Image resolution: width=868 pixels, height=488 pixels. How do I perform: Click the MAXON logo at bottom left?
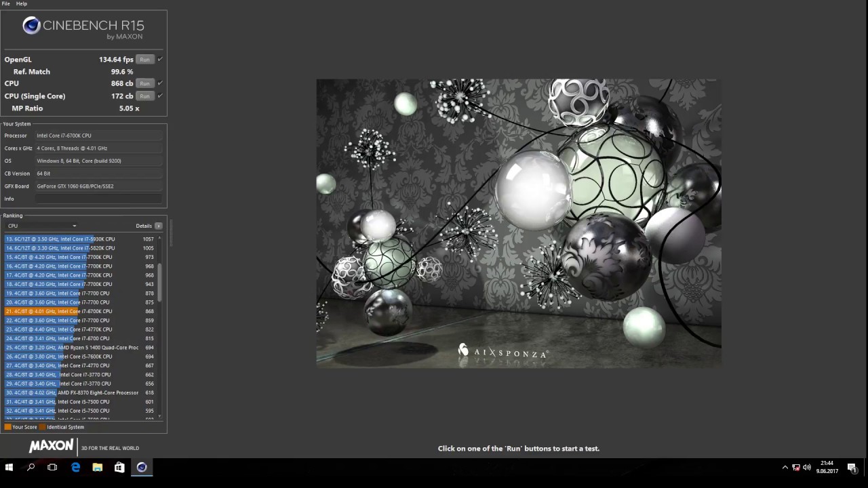(x=51, y=446)
